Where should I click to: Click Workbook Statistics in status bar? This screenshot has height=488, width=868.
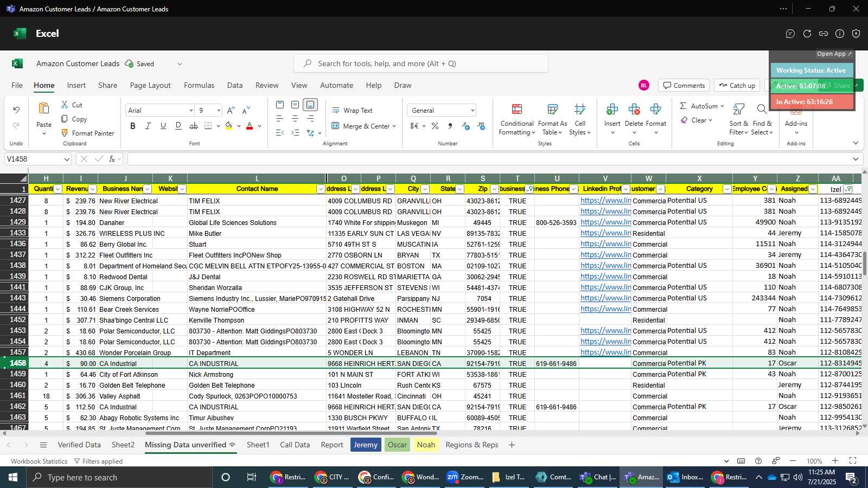39,461
